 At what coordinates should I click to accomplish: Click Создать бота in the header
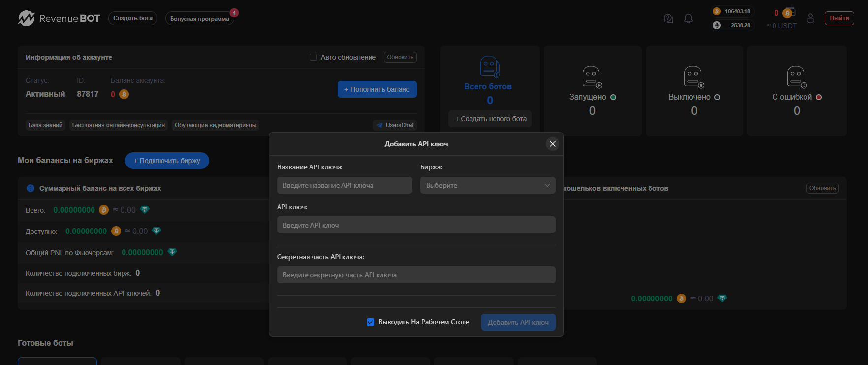coord(133,18)
